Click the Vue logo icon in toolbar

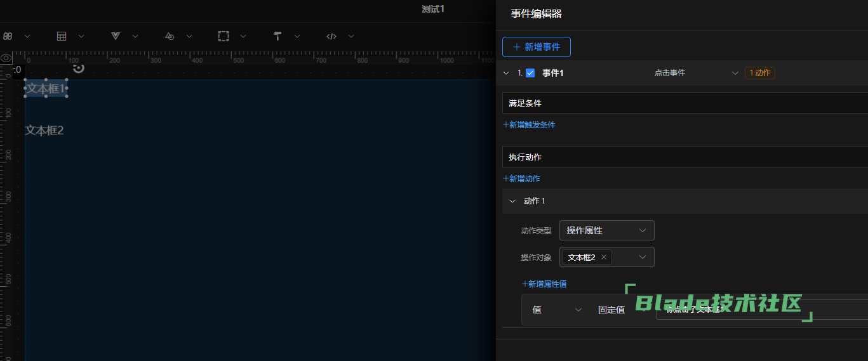tap(116, 36)
